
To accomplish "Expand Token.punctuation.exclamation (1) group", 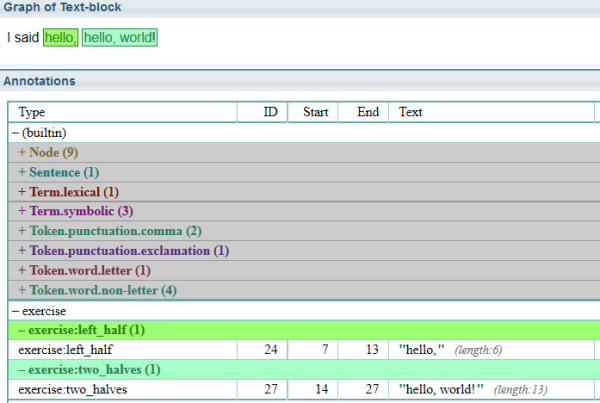I will pos(122,250).
